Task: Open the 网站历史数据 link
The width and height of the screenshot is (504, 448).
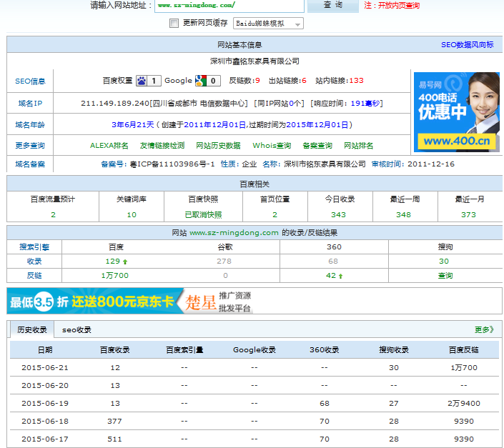Action: 218,145
